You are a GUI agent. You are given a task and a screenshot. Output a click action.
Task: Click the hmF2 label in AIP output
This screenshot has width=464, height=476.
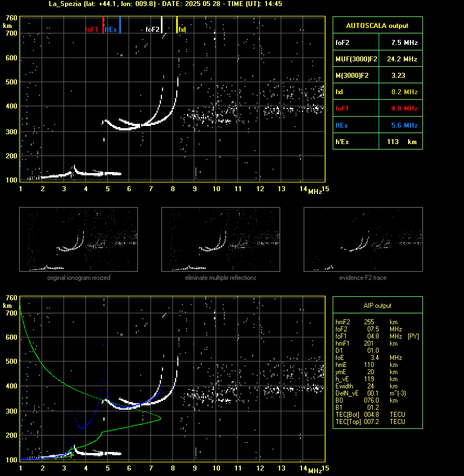click(343, 322)
